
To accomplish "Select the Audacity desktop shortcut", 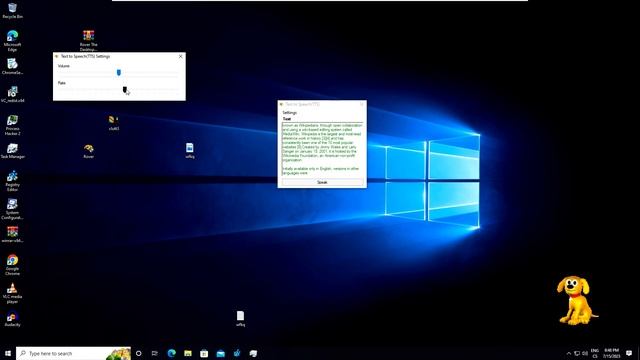I will pos(12,318).
